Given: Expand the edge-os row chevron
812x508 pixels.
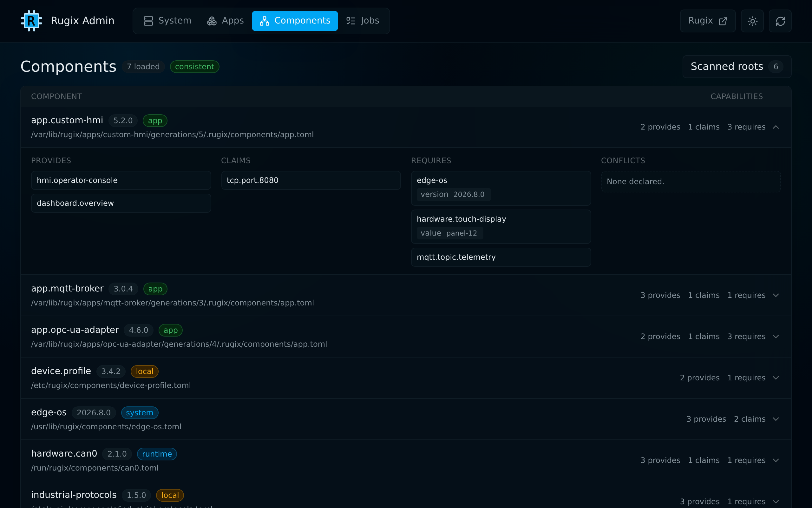Looking at the screenshot, I should click(776, 419).
